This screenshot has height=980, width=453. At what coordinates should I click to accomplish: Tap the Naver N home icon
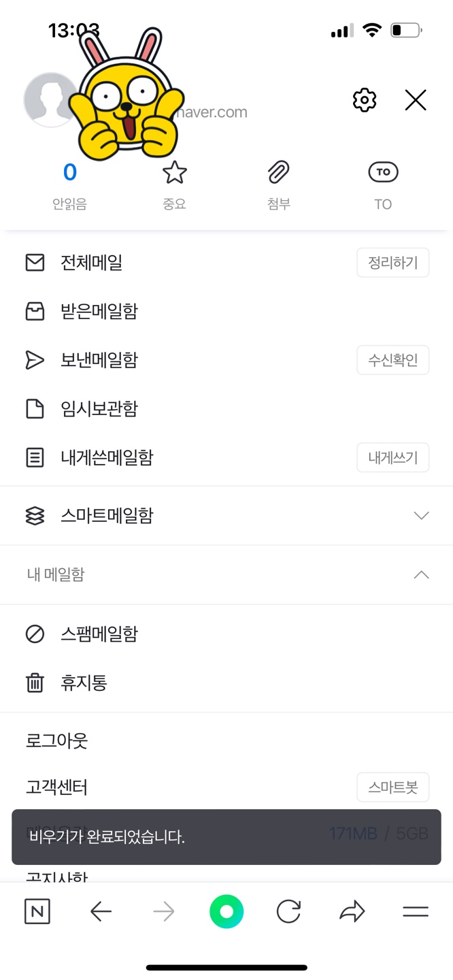[x=37, y=912]
